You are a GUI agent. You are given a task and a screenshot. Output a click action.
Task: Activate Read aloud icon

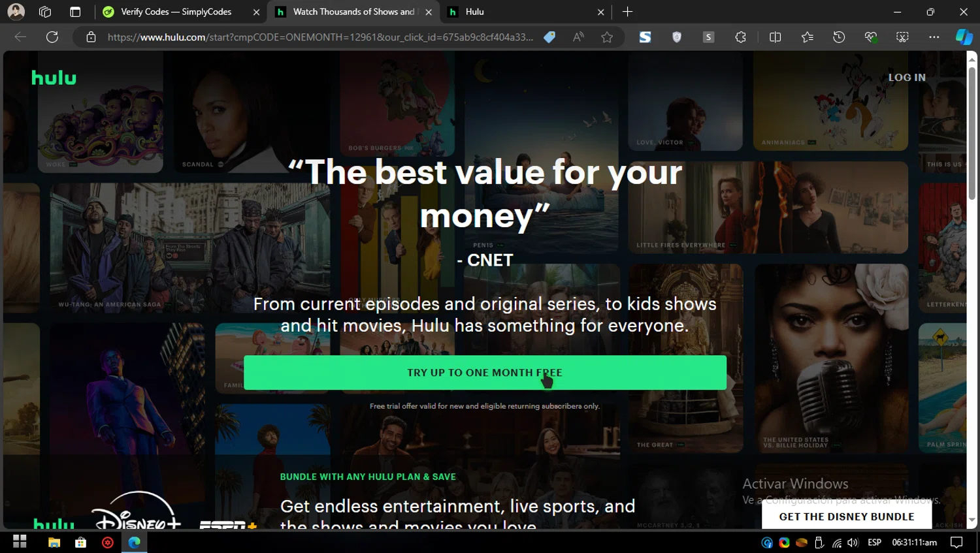click(x=578, y=37)
